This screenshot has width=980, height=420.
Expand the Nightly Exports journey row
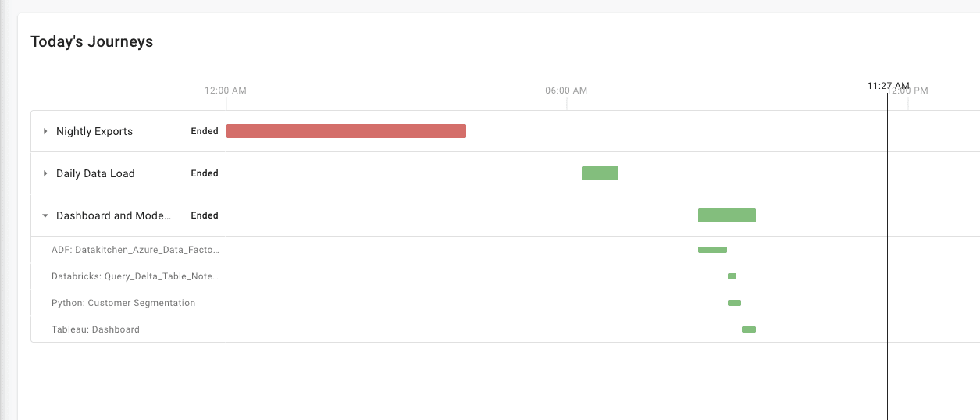[45, 131]
